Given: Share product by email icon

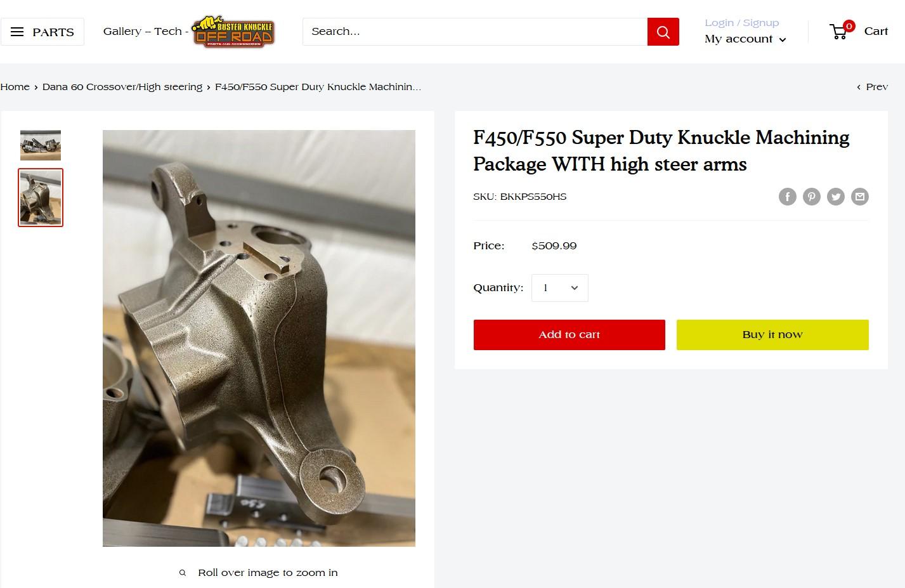Looking at the screenshot, I should (860, 197).
